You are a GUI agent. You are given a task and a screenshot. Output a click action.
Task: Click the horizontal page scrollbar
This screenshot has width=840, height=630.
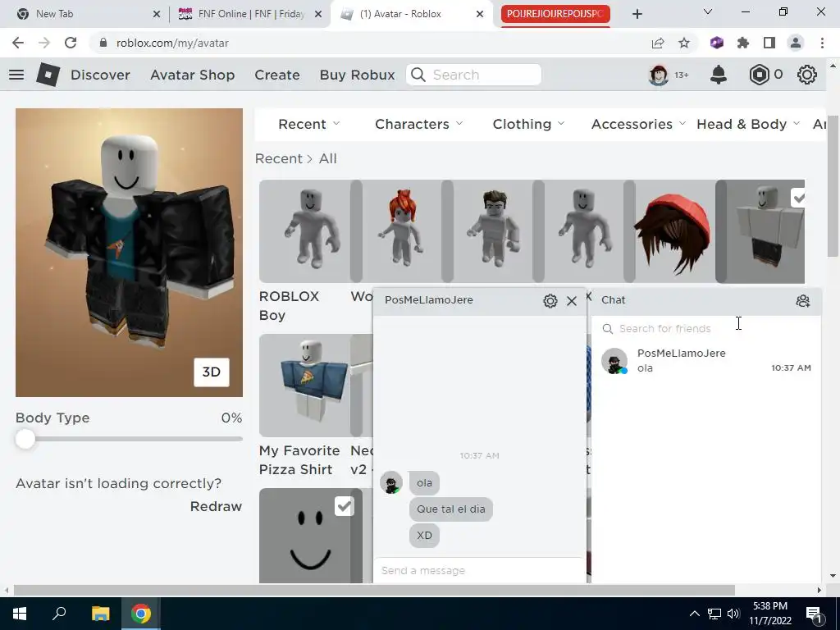click(374, 591)
